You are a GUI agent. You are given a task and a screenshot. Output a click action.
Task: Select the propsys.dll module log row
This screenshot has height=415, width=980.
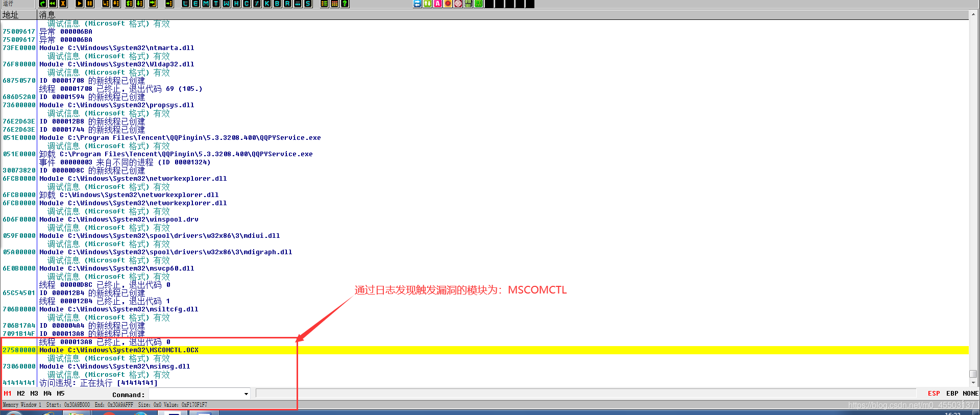pos(484,105)
